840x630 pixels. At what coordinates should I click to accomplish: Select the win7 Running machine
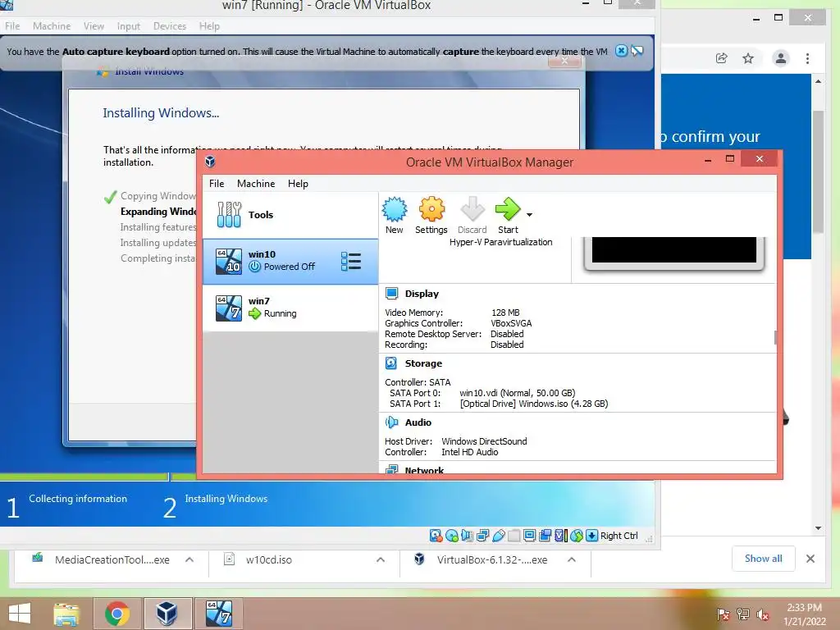tap(290, 308)
